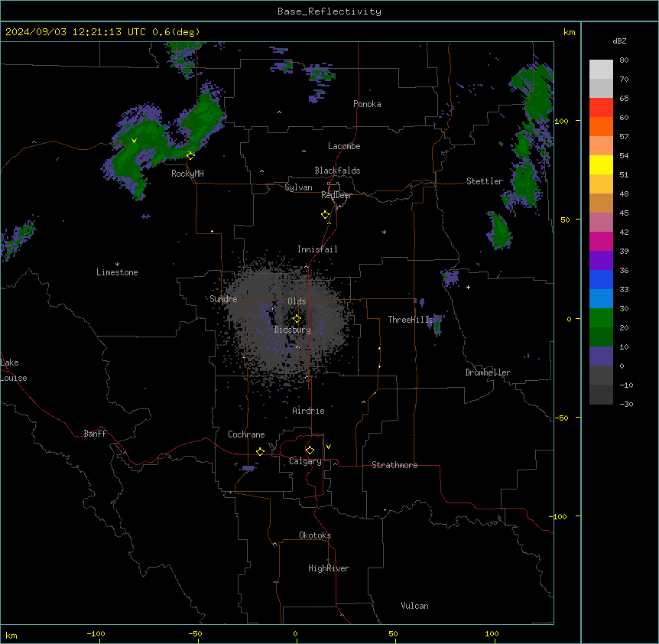This screenshot has height=644, width=659.
Task: Click the Okotoks label
Action: point(315,535)
